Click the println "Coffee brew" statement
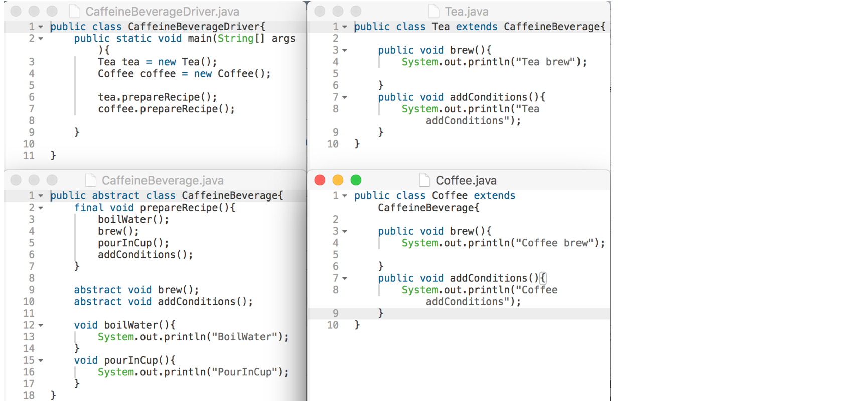868x401 pixels. pos(503,243)
